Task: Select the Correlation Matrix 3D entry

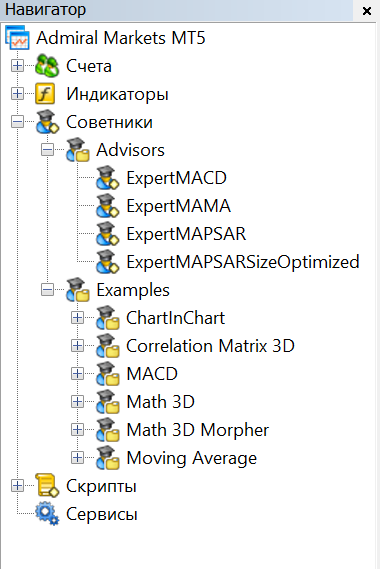Action: click(x=210, y=346)
